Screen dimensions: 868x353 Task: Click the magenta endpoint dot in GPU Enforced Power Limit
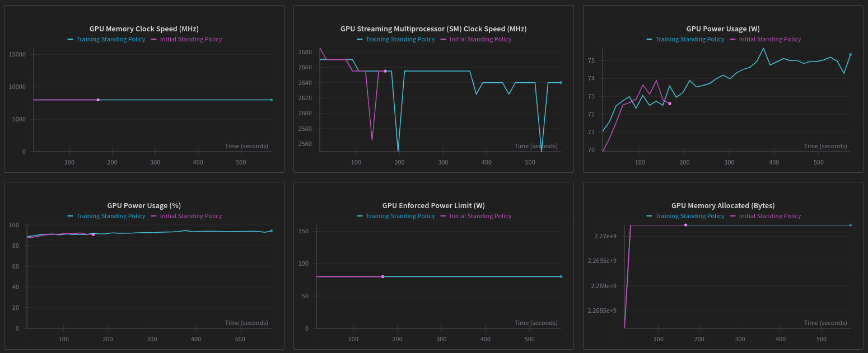point(382,277)
